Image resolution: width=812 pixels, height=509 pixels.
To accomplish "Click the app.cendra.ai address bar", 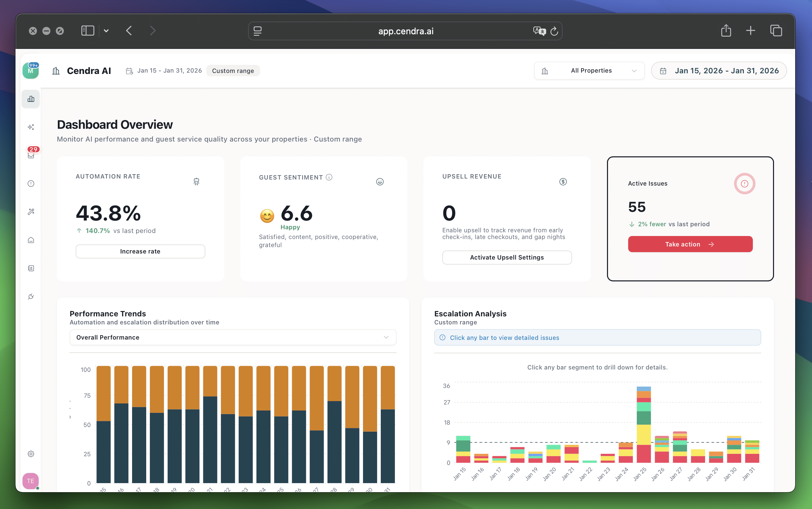I will [x=405, y=31].
